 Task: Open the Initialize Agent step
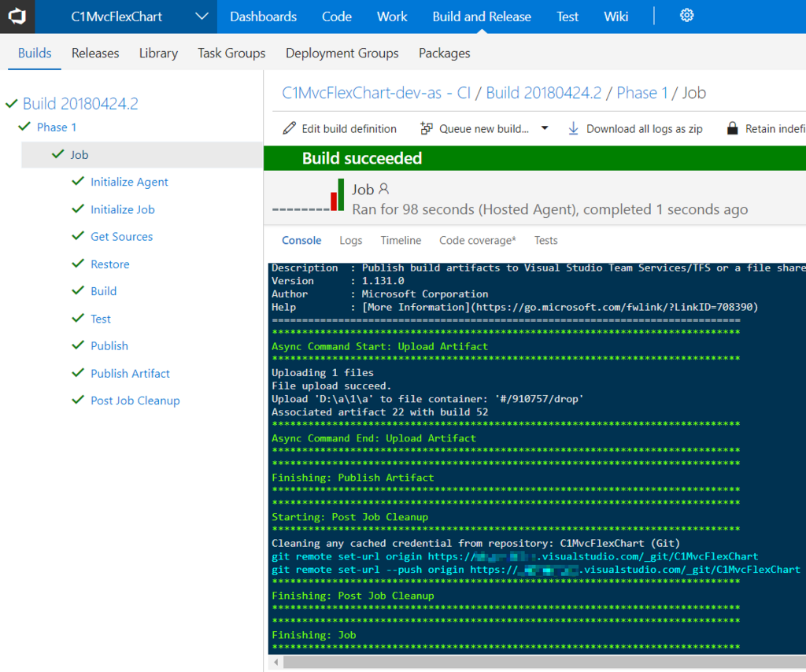[x=129, y=182]
